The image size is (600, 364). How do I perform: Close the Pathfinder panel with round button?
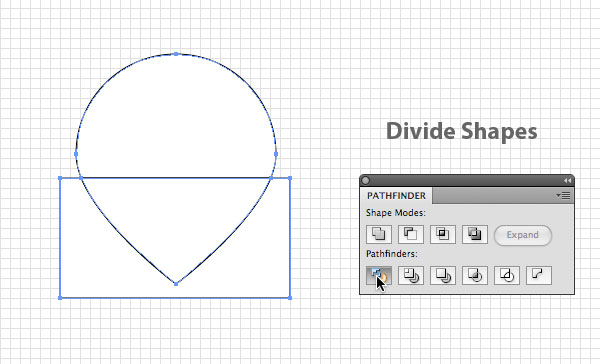point(365,180)
